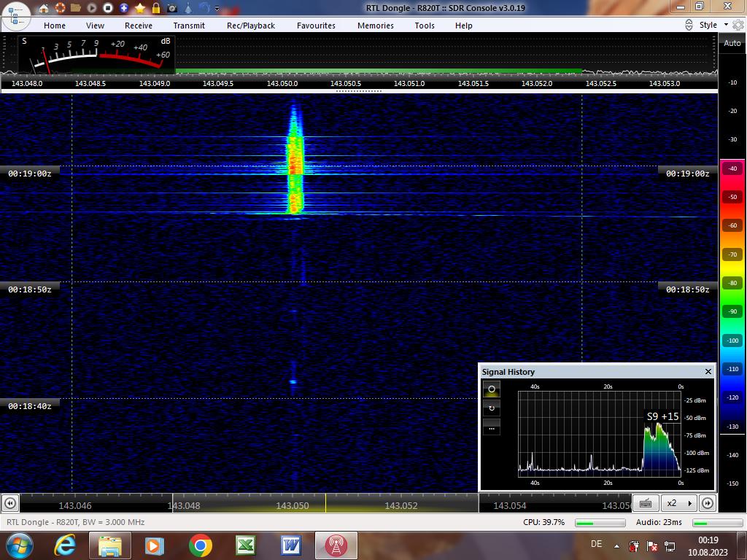Click the left 00:19:00z waterfall timestamp
The height and width of the screenshot is (560, 747).
click(29, 174)
